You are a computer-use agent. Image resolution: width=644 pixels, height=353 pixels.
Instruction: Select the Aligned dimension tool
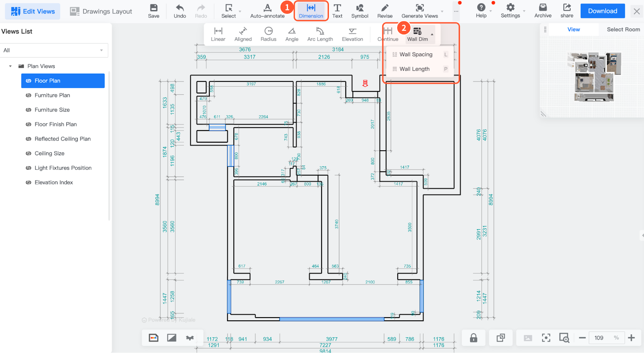[243, 34]
